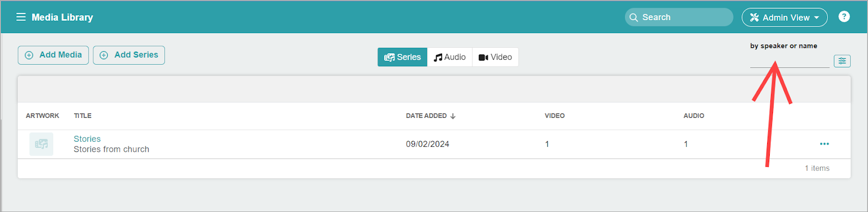
Task: Open the filter options sliders icon
Action: click(x=842, y=61)
